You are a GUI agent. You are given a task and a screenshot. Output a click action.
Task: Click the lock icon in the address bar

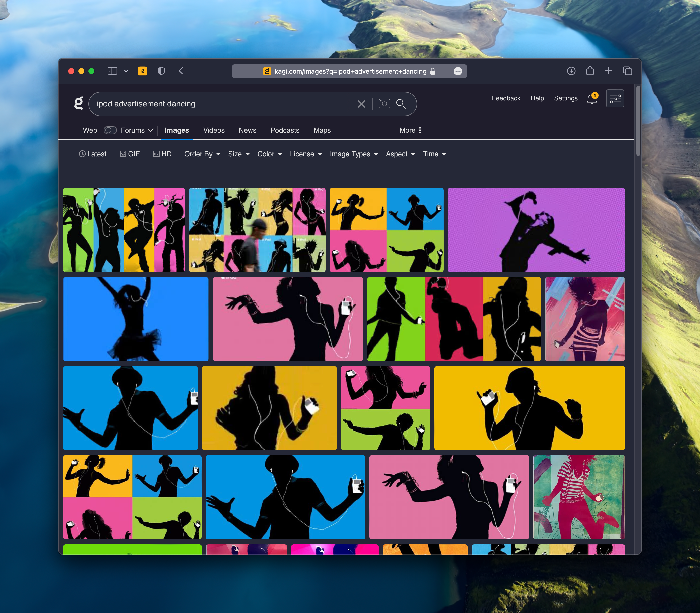(432, 71)
